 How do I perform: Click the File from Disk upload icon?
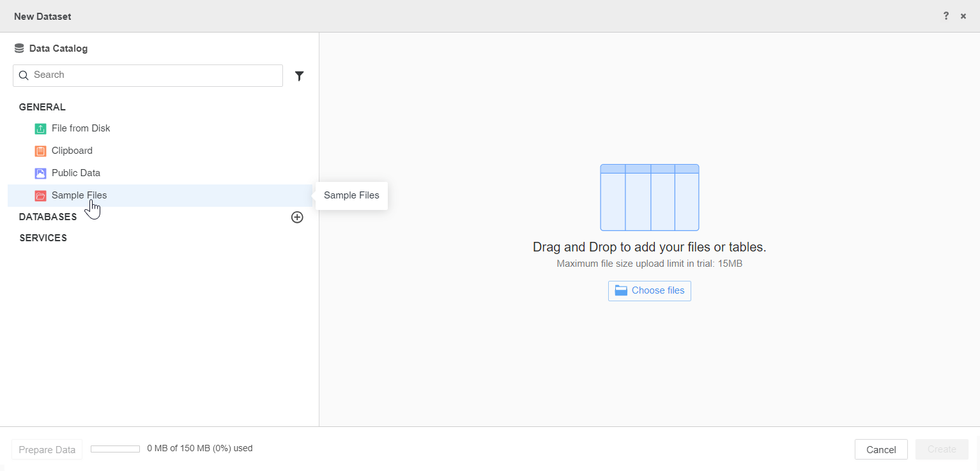(x=40, y=129)
